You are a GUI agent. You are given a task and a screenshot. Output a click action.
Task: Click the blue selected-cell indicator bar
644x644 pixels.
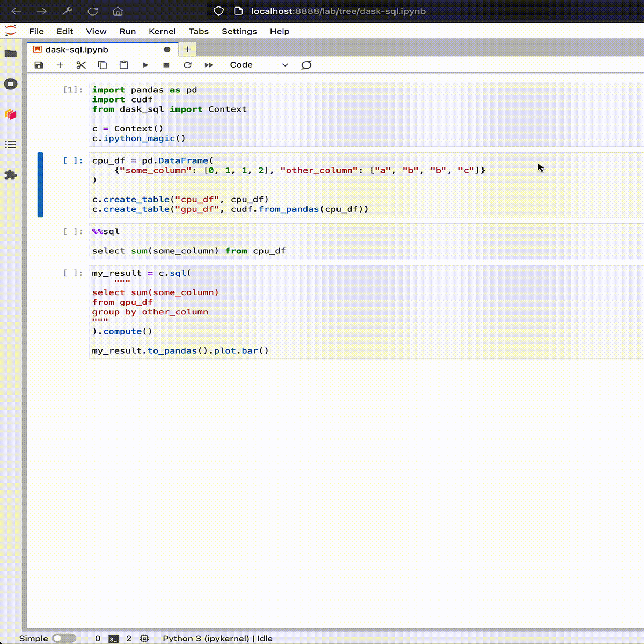point(40,185)
